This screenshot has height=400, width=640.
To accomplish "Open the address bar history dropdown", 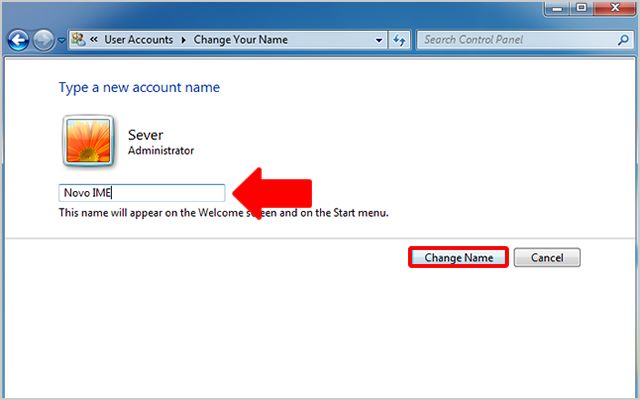I will click(x=379, y=40).
